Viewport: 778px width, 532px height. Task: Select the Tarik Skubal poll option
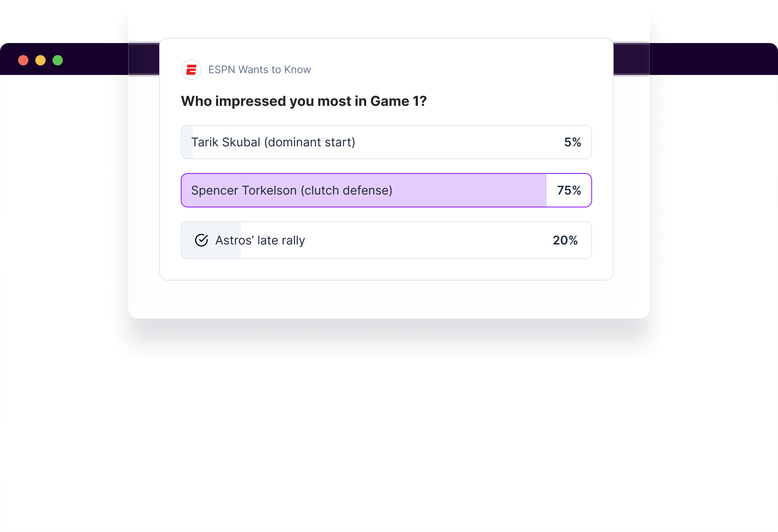pyautogui.click(x=386, y=142)
